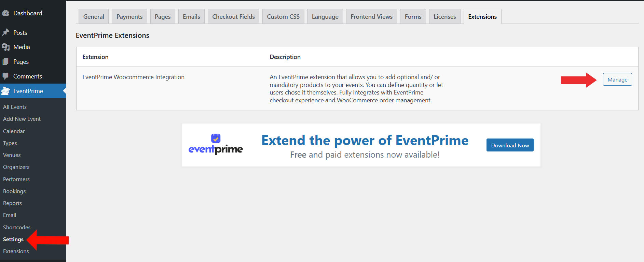
Task: Go to All Events submenu
Action: [x=15, y=107]
